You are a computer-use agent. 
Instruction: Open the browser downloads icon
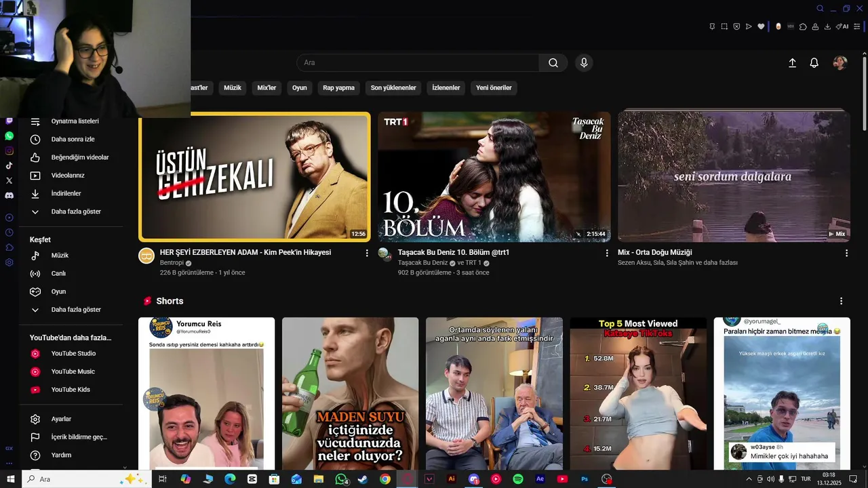point(827,26)
